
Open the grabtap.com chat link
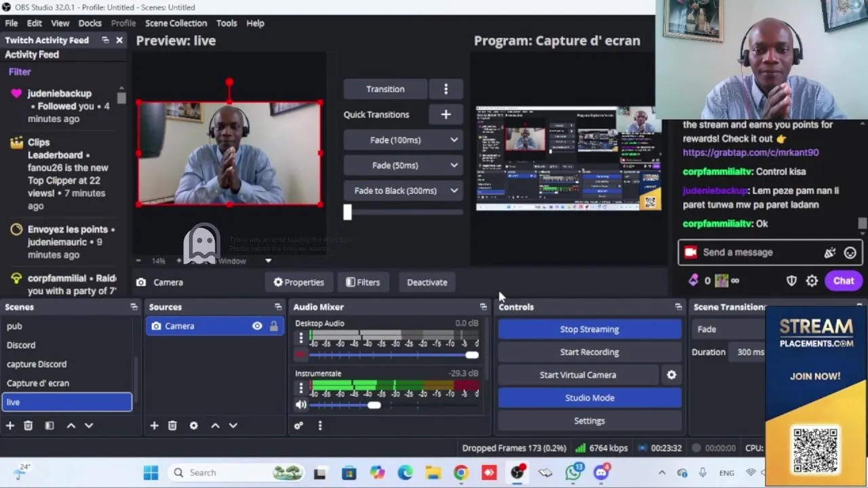tap(751, 153)
